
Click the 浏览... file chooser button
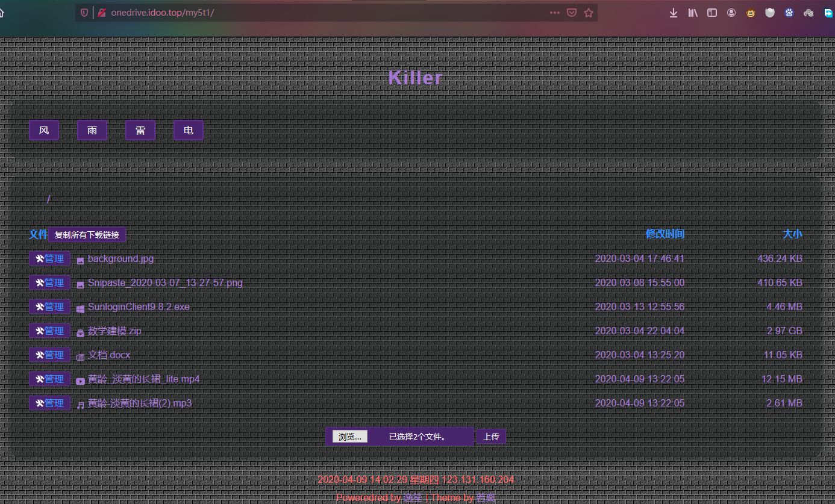350,437
